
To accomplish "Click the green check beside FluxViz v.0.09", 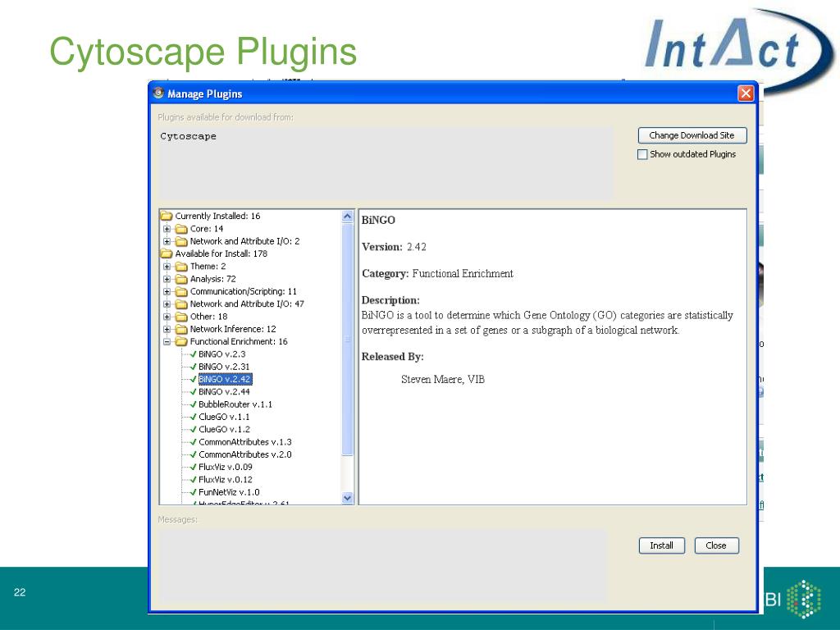I will click(194, 467).
